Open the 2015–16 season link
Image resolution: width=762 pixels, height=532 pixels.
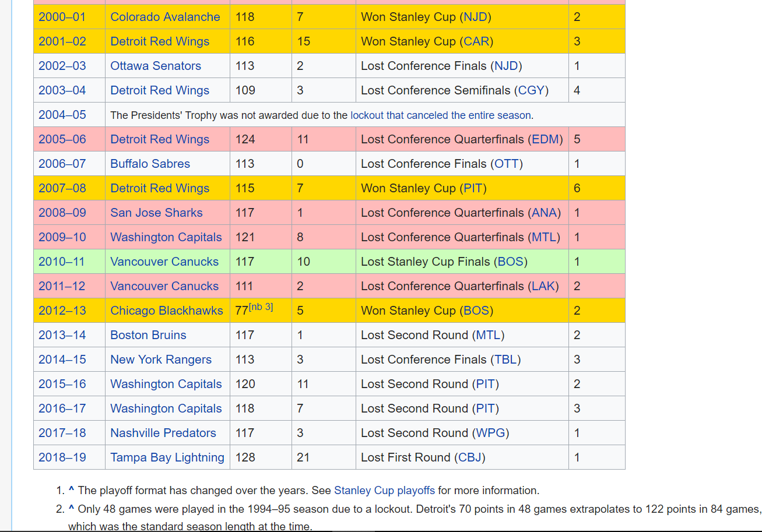(62, 384)
